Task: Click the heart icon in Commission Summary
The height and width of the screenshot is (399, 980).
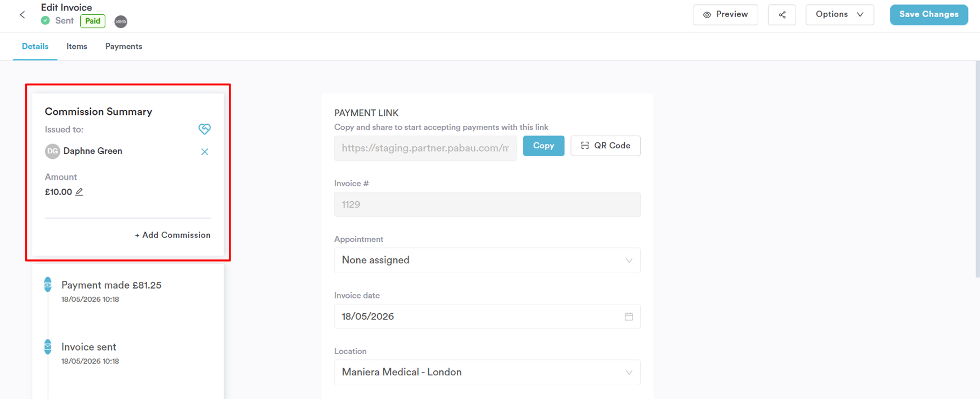Action: pyautogui.click(x=204, y=129)
